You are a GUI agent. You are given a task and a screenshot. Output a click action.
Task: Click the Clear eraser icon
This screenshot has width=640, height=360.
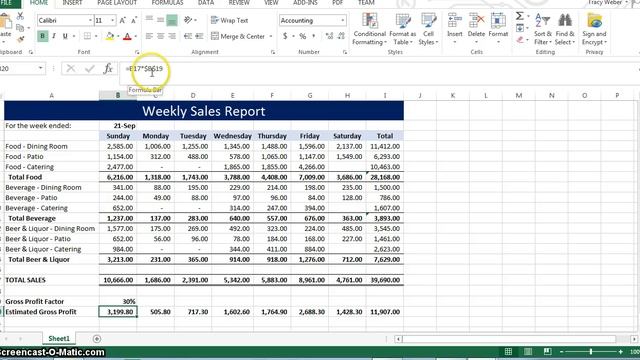point(520,40)
